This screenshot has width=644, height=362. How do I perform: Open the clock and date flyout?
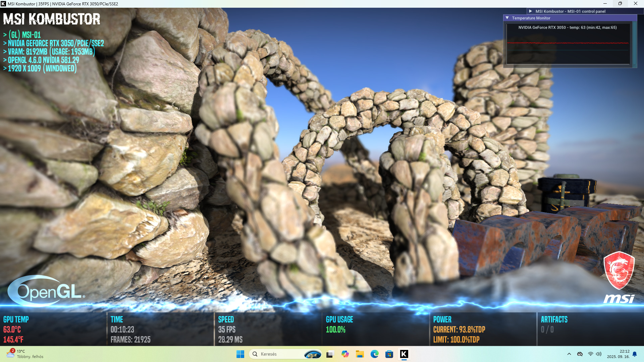point(618,354)
